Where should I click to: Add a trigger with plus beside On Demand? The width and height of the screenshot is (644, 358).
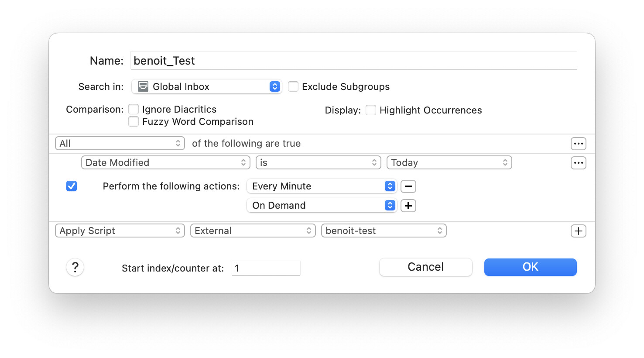point(408,206)
